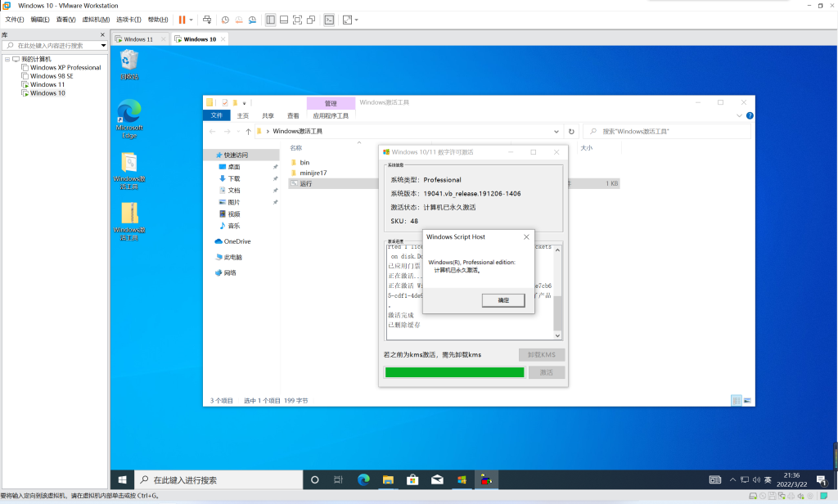Open the 查看 ribbon tab in Explorer
The width and height of the screenshot is (838, 504).
coord(293,115)
